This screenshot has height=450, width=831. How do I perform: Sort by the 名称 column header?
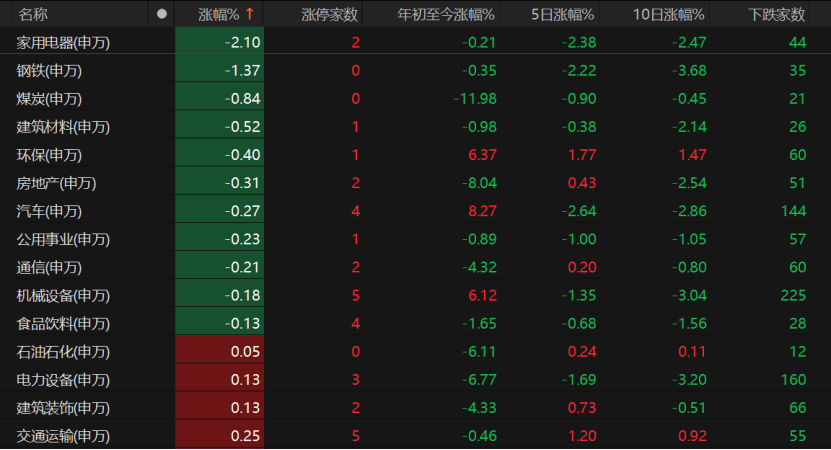pos(33,14)
